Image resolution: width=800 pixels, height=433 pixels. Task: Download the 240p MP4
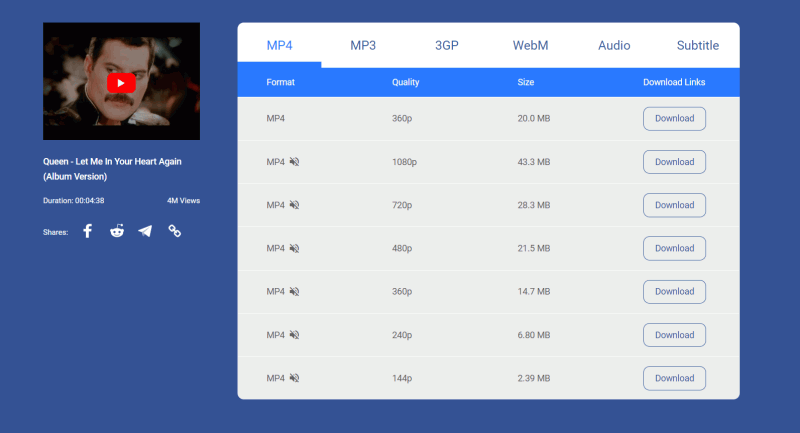point(674,335)
